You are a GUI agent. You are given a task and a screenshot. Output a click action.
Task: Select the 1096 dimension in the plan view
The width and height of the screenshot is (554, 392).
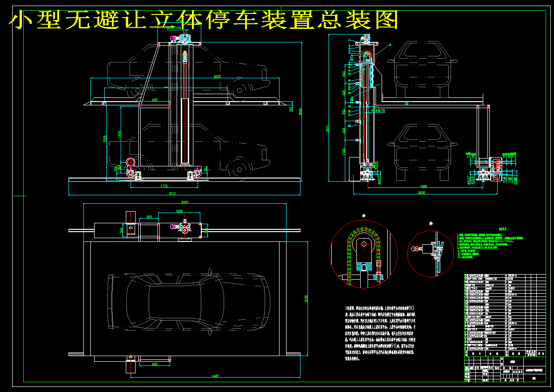pos(179,211)
